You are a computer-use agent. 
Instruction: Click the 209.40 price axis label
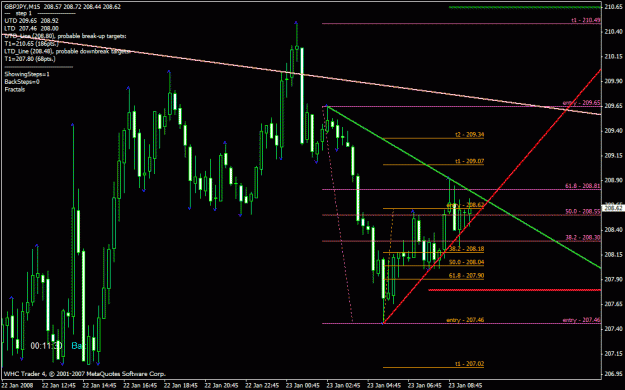tap(614, 130)
